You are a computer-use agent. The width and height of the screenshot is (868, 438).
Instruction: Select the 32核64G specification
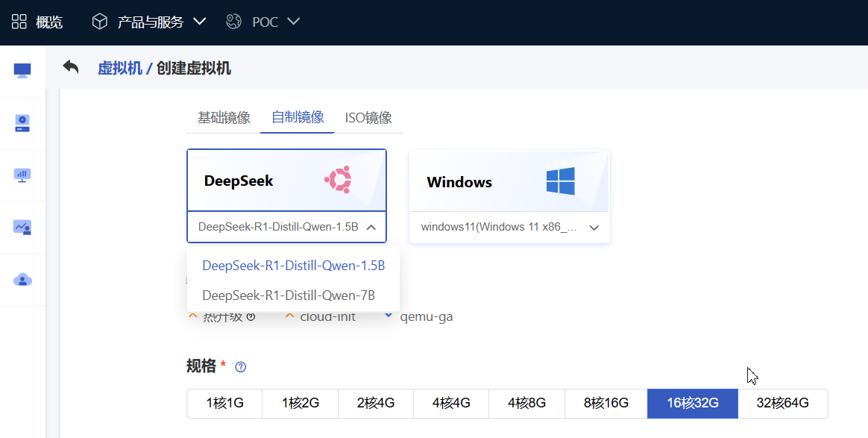782,404
